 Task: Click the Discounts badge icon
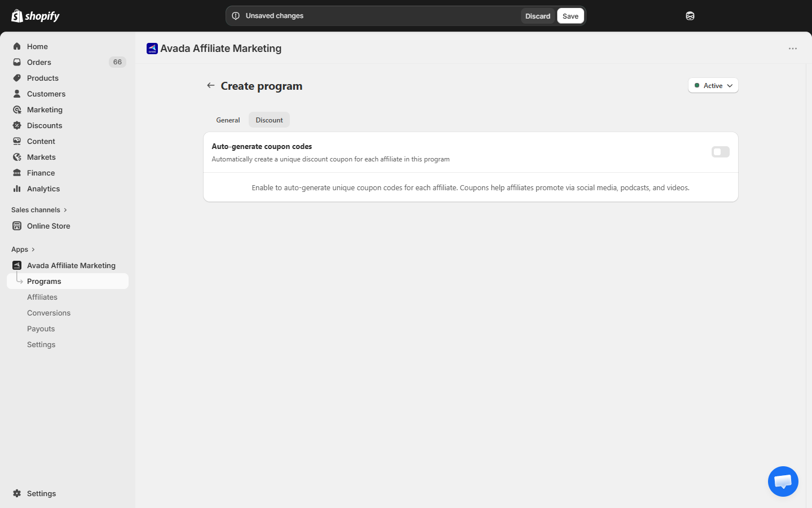tap(17, 125)
